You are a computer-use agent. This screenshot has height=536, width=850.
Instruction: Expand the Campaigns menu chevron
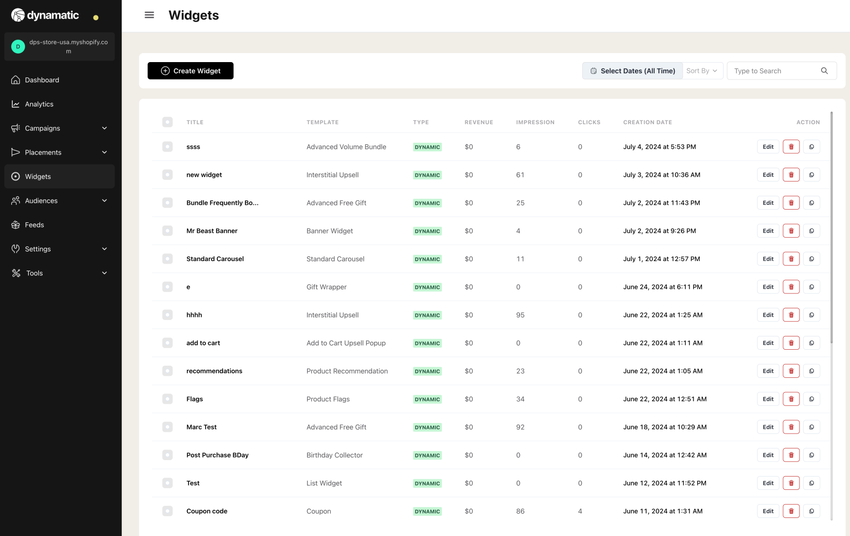coord(105,128)
